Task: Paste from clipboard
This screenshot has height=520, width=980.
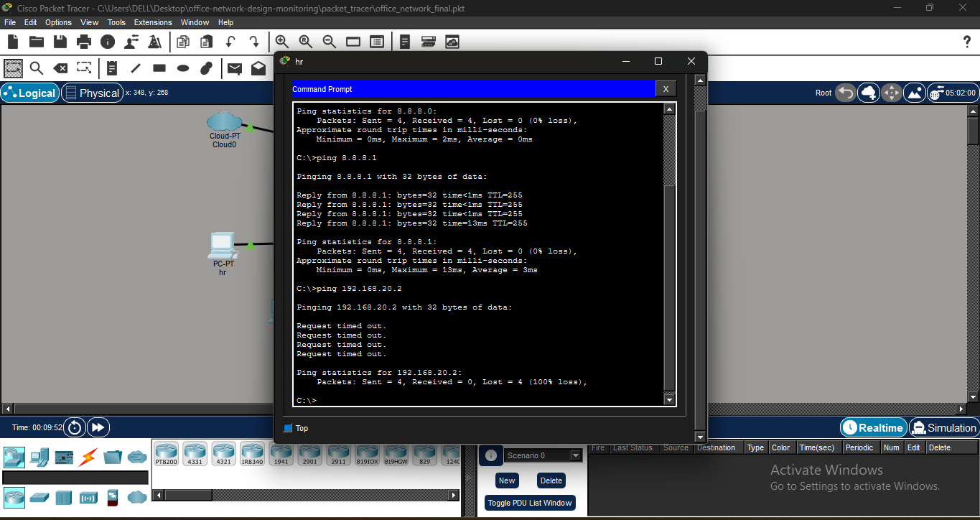Action: (x=207, y=42)
